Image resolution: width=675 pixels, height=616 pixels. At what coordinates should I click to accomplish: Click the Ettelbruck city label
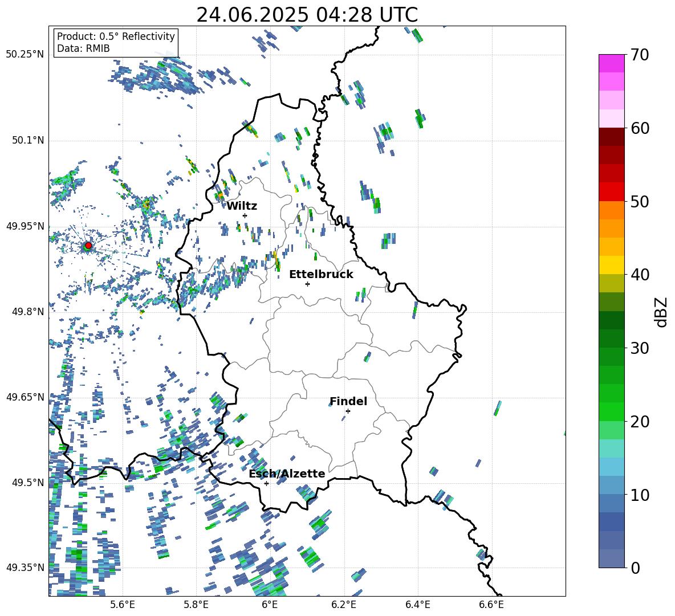(321, 275)
